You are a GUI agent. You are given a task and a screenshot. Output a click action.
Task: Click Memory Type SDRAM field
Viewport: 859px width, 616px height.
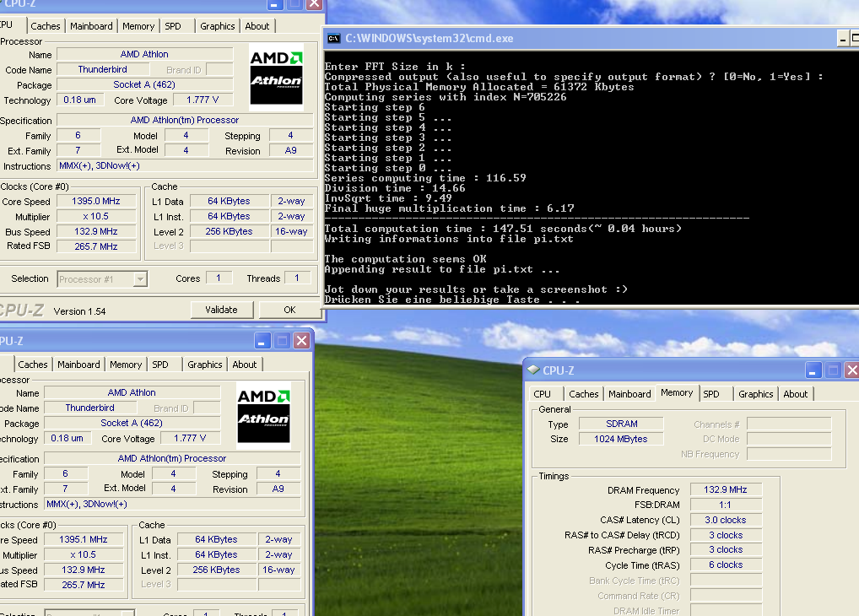[621, 424]
